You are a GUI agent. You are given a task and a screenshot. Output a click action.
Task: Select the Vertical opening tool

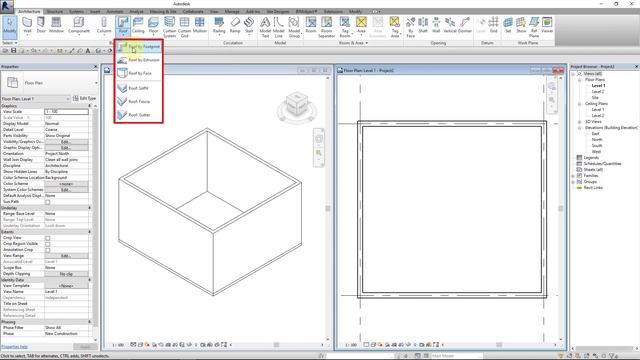[450, 25]
